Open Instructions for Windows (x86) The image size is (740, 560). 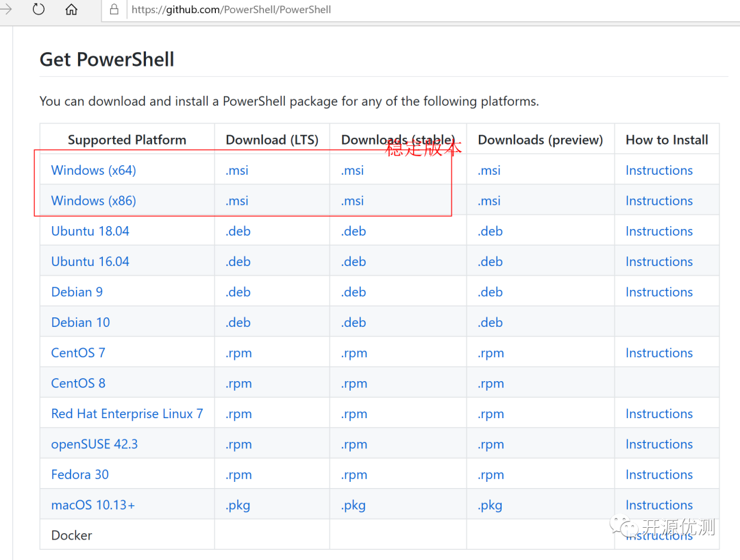(x=659, y=201)
